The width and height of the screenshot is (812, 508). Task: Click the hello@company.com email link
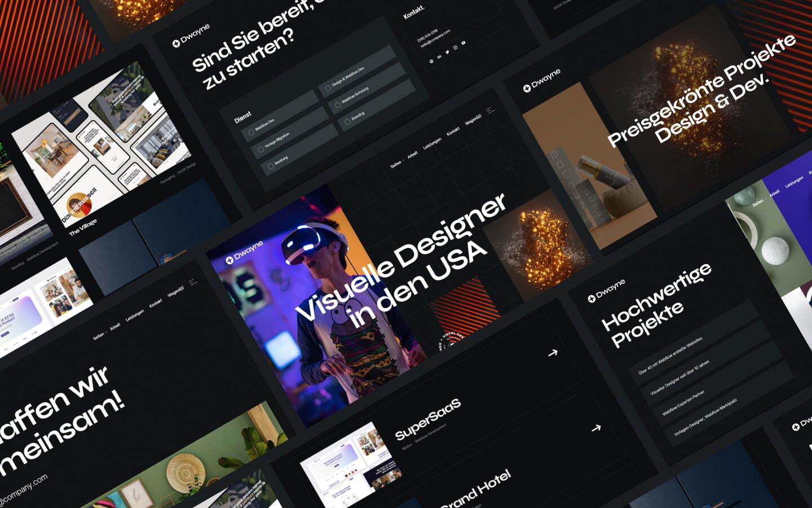point(435,38)
